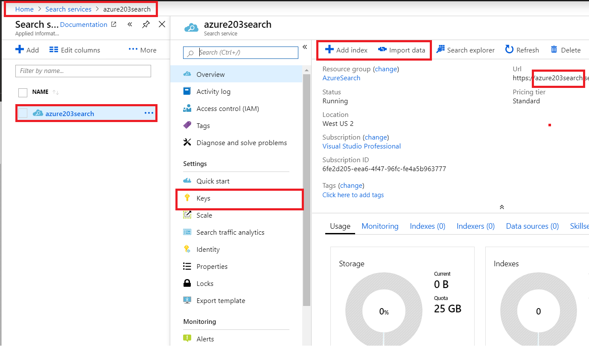
Task: Switch to the Indexers (0) tab
Action: click(475, 226)
